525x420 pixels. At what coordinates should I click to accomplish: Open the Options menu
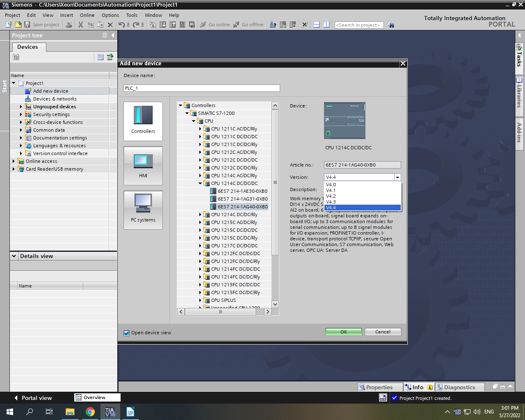click(x=110, y=15)
